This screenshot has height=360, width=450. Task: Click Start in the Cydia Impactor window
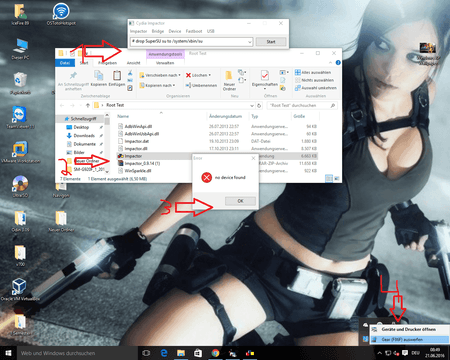pos(271,42)
